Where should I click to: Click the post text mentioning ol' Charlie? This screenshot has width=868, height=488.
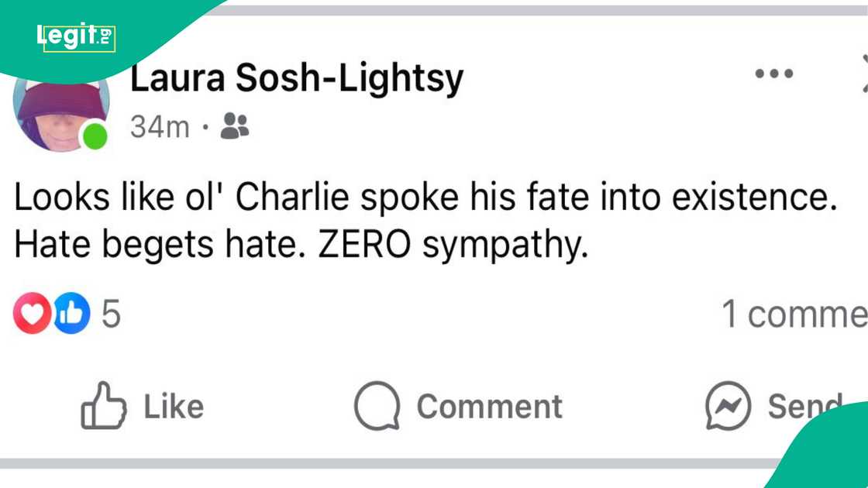425,198
